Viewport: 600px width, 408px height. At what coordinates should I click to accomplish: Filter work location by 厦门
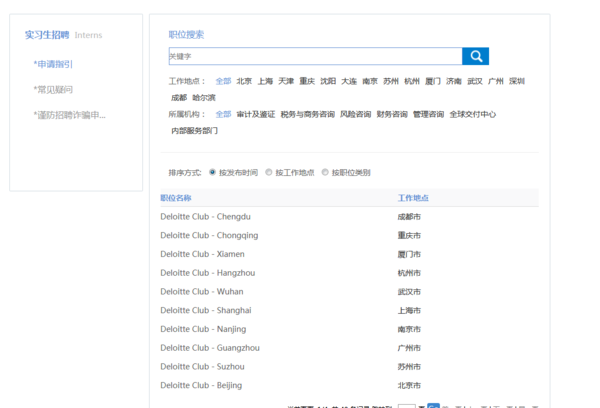click(x=433, y=81)
